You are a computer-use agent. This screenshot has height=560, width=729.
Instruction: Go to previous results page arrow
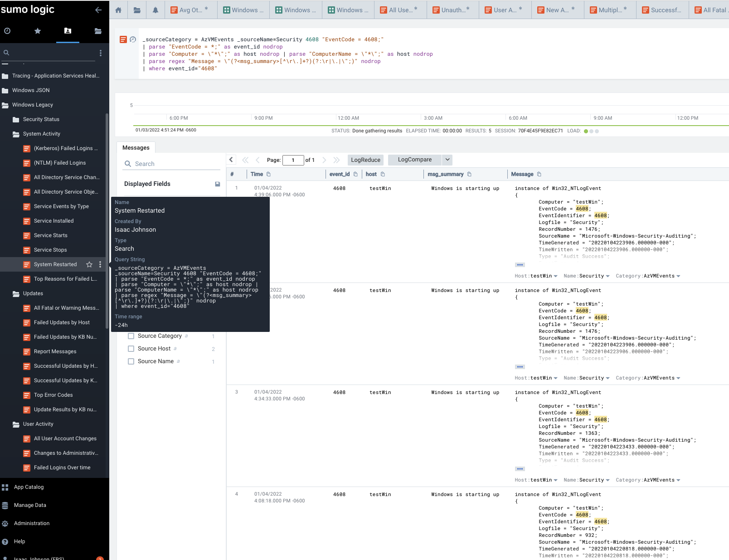(258, 160)
